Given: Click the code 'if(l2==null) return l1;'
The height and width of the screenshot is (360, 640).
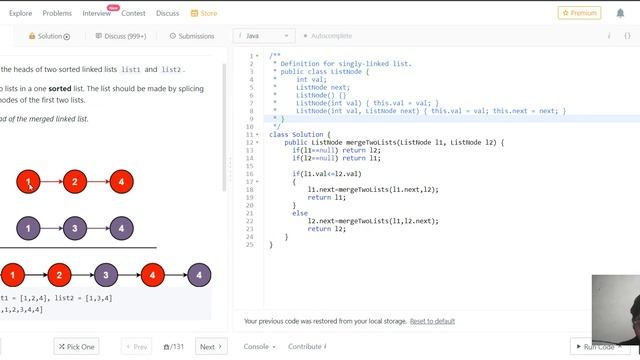Looking at the screenshot, I should pyautogui.click(x=336, y=158).
